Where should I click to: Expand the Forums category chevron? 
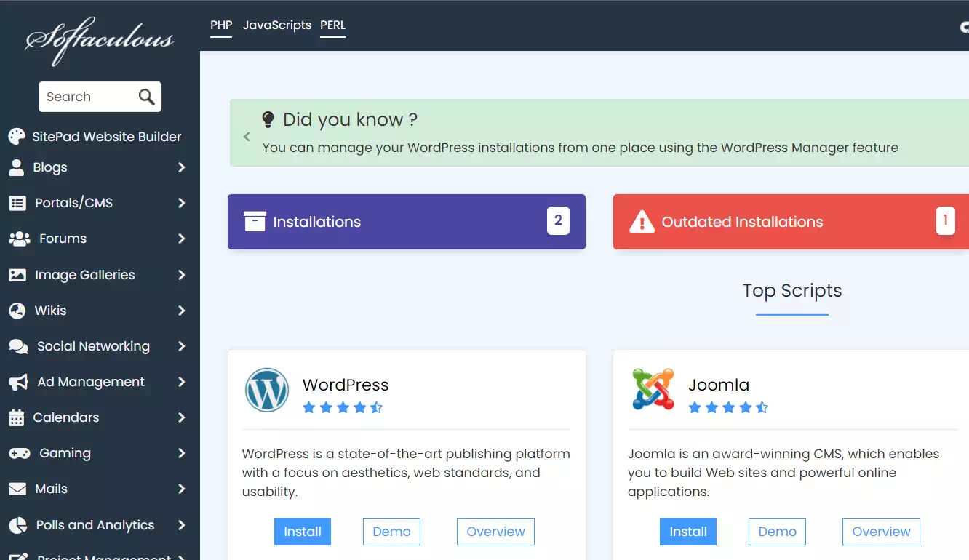coord(181,239)
